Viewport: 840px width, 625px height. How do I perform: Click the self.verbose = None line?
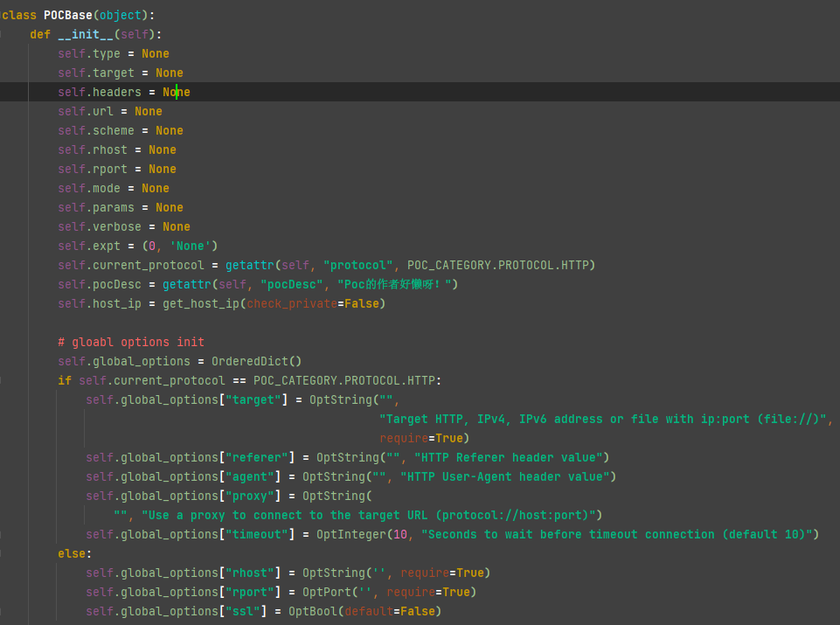(x=124, y=227)
